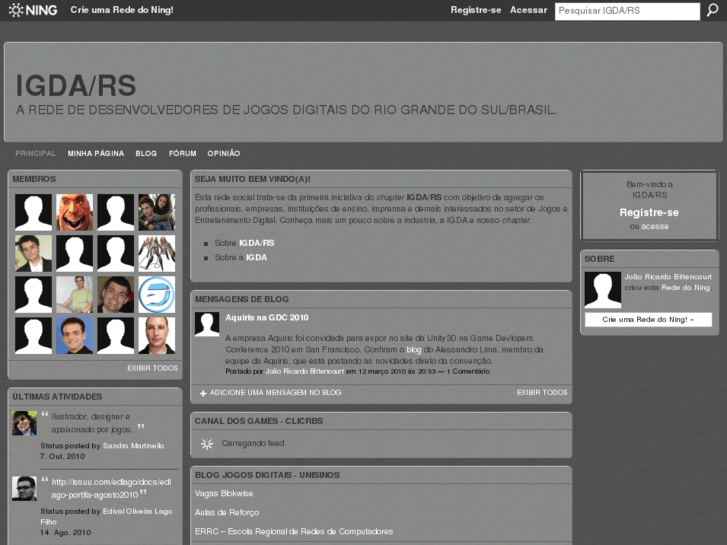Click the search magnifier icon
This screenshot has height=545, width=727.
pyautogui.click(x=712, y=10)
